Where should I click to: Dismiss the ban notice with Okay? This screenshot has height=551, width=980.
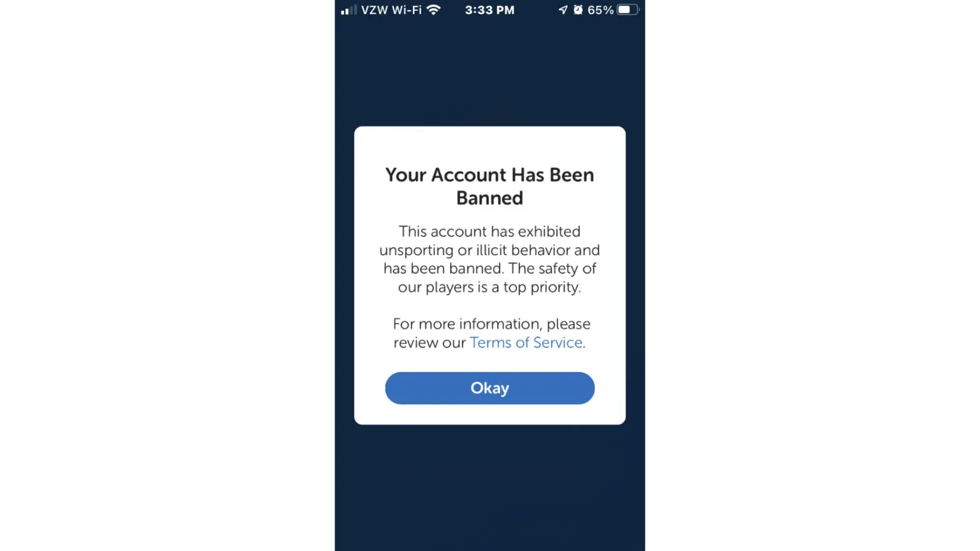(489, 388)
